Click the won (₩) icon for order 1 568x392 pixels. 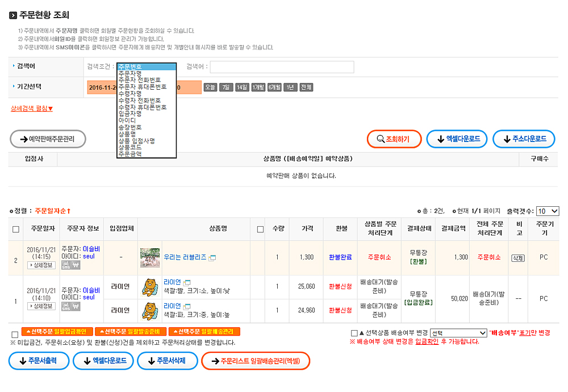76,307
